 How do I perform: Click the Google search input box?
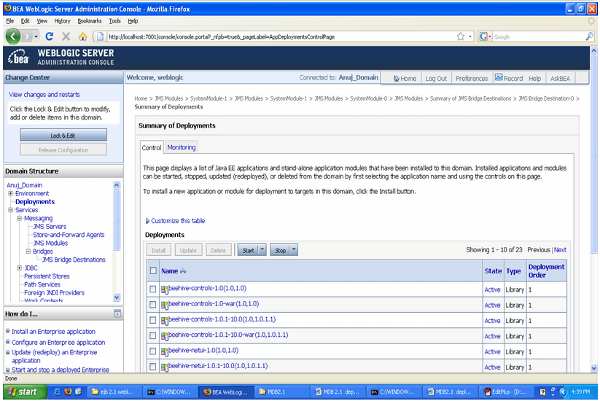pos(538,37)
